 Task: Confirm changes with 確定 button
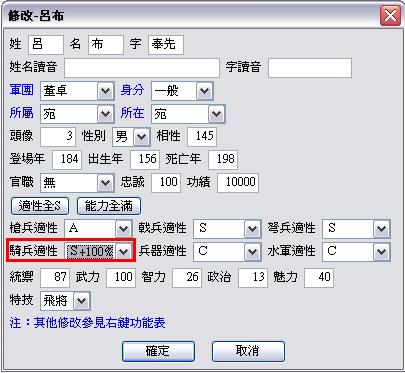(x=158, y=351)
